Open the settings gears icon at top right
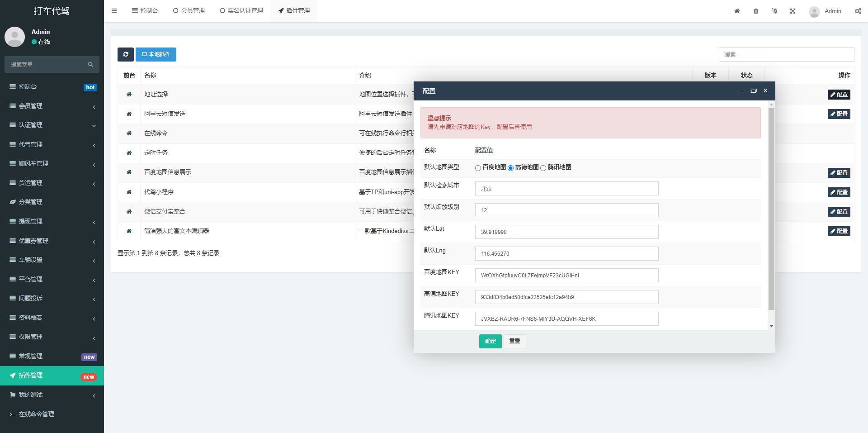Image resolution: width=868 pixels, height=433 pixels. (x=858, y=11)
